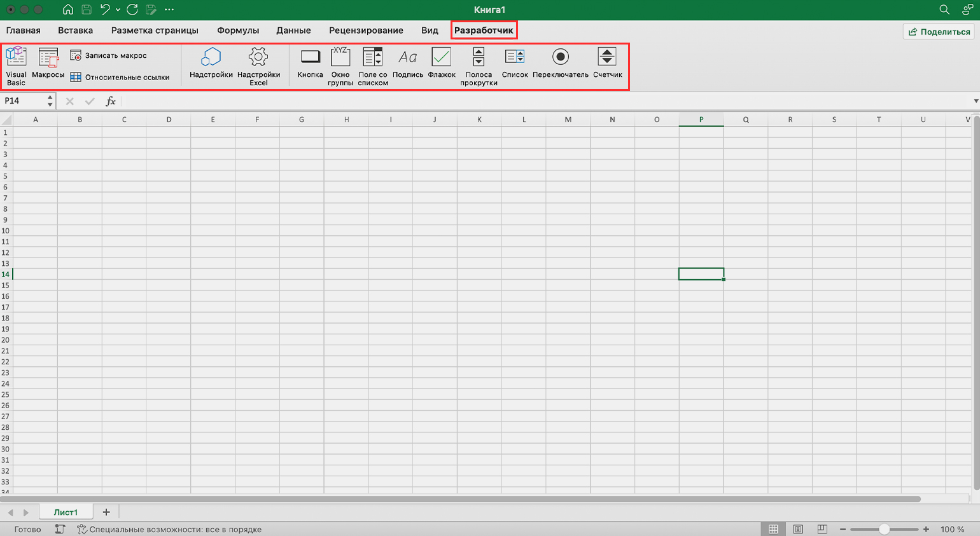Click the Поделиться share button

click(x=939, y=32)
